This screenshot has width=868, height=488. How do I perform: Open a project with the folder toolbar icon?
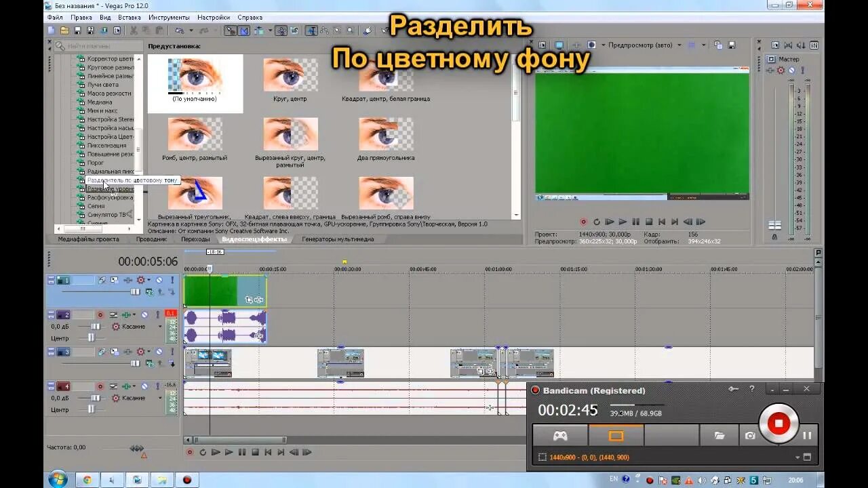coord(64,30)
